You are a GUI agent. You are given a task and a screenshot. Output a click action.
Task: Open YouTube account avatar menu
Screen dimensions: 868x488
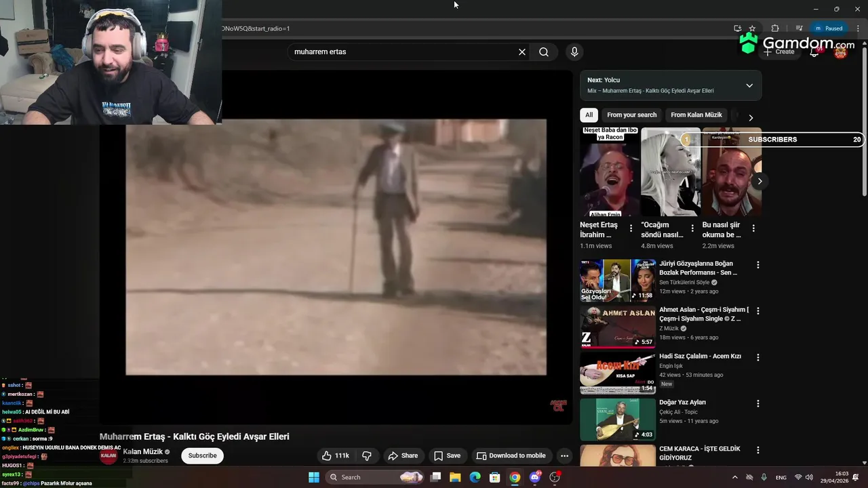[x=841, y=52]
